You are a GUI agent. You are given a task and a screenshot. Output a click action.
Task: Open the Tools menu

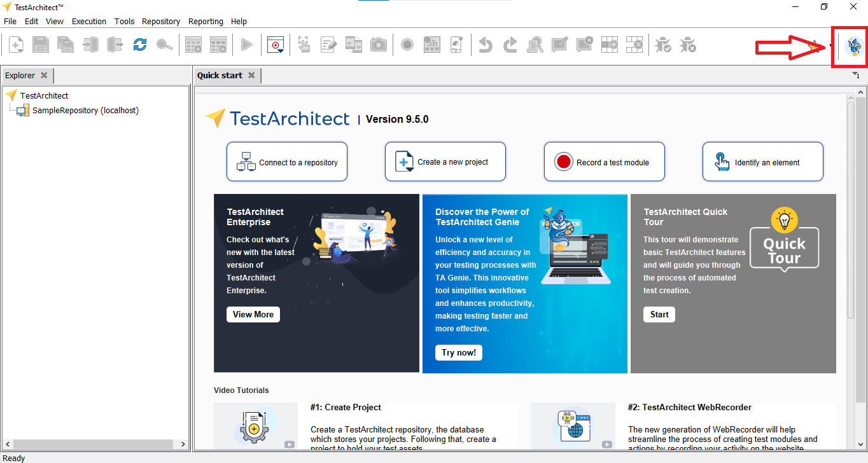[125, 21]
